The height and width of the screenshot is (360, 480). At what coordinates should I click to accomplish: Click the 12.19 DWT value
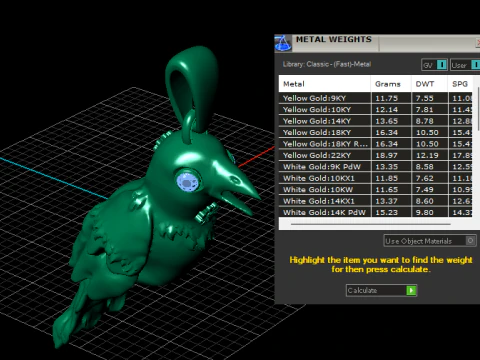click(x=427, y=155)
